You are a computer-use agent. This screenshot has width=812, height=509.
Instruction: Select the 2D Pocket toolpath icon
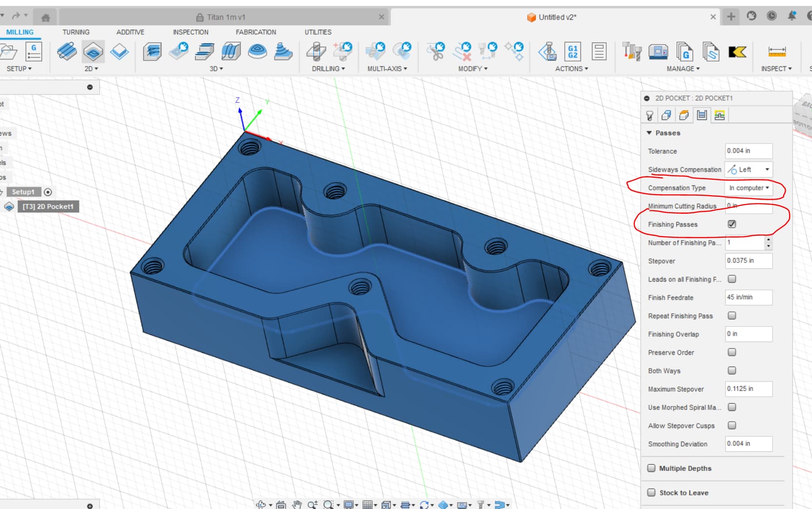coord(93,52)
